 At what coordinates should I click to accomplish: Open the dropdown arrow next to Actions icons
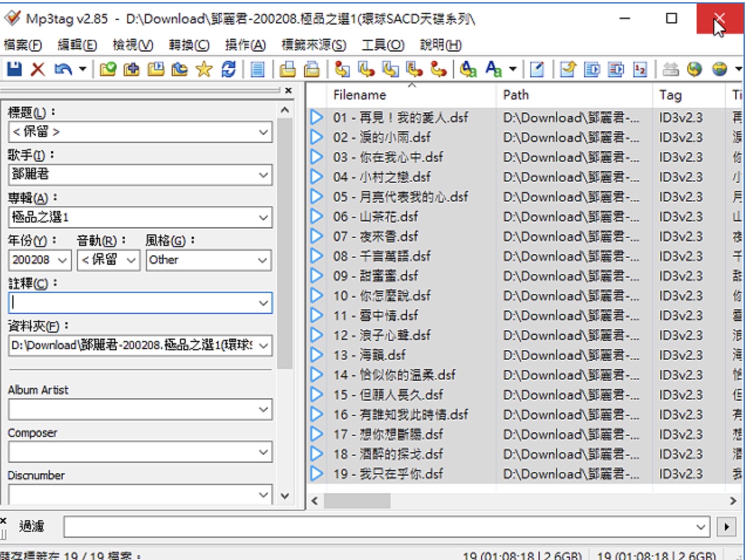(513, 69)
